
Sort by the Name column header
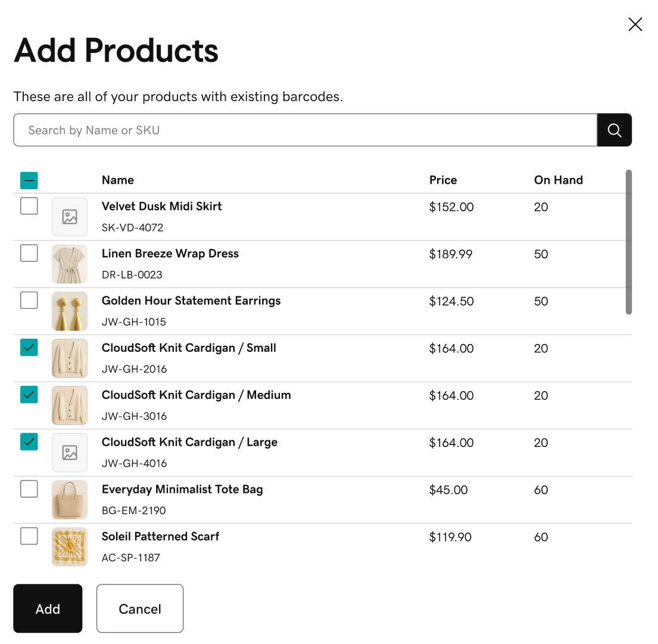coord(117,180)
